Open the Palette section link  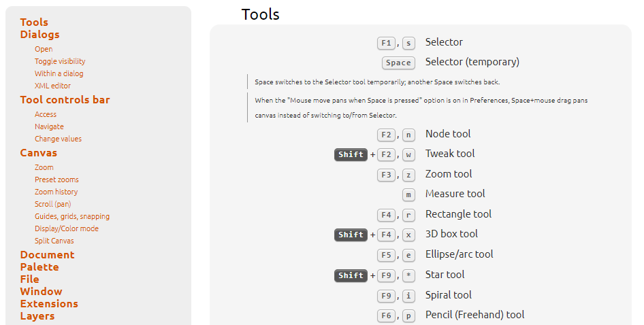tap(39, 267)
